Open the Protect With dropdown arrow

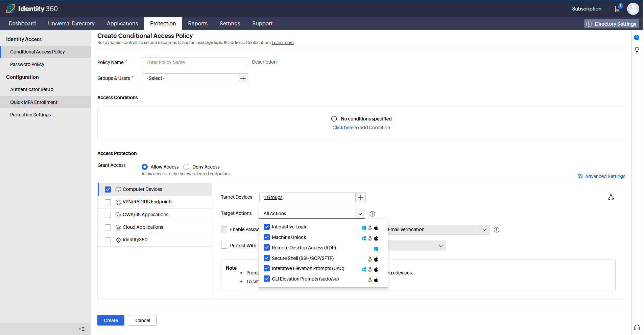click(x=441, y=246)
